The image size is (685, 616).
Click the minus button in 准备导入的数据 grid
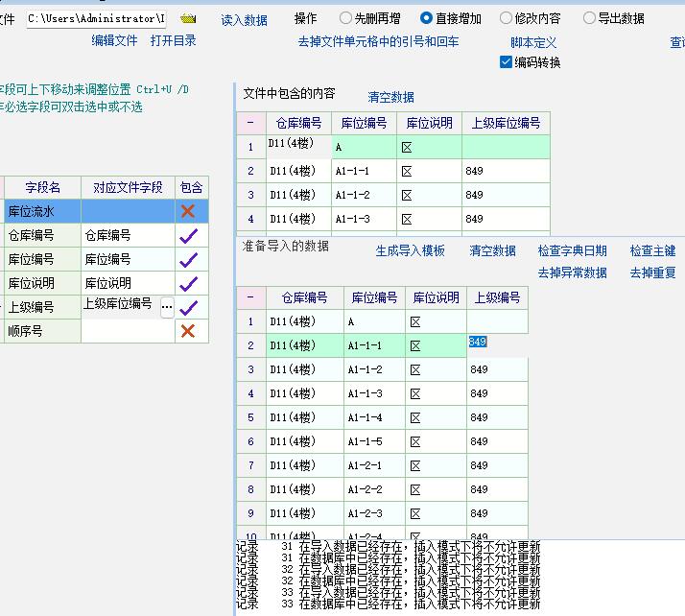(x=250, y=297)
